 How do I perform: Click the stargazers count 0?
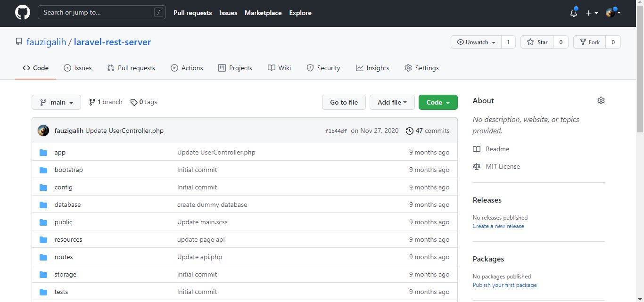(x=561, y=42)
